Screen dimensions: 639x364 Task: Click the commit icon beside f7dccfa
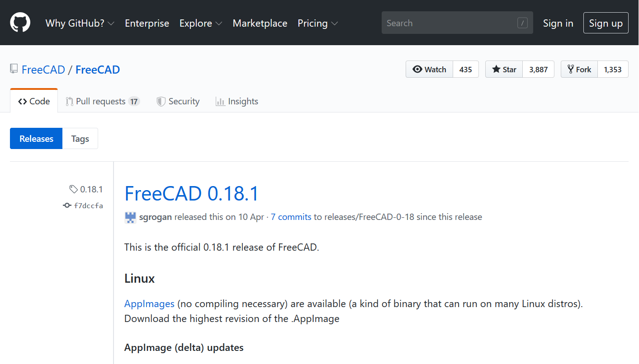click(67, 205)
